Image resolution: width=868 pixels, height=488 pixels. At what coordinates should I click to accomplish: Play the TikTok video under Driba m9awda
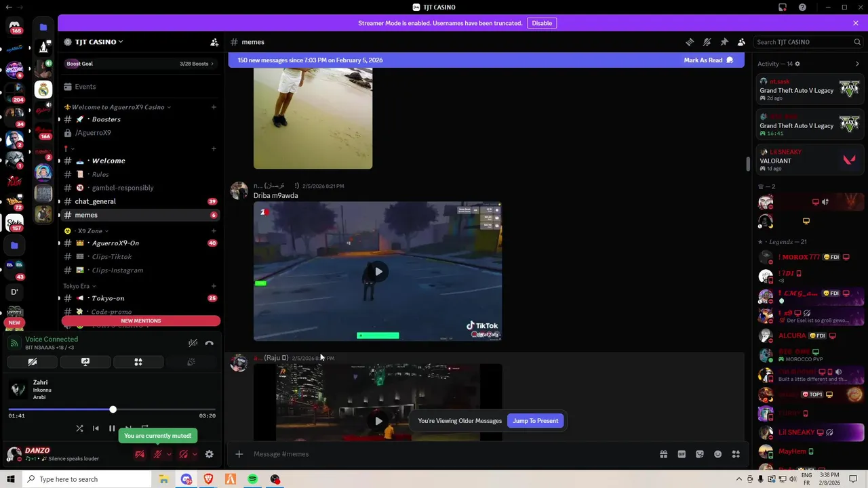click(378, 272)
